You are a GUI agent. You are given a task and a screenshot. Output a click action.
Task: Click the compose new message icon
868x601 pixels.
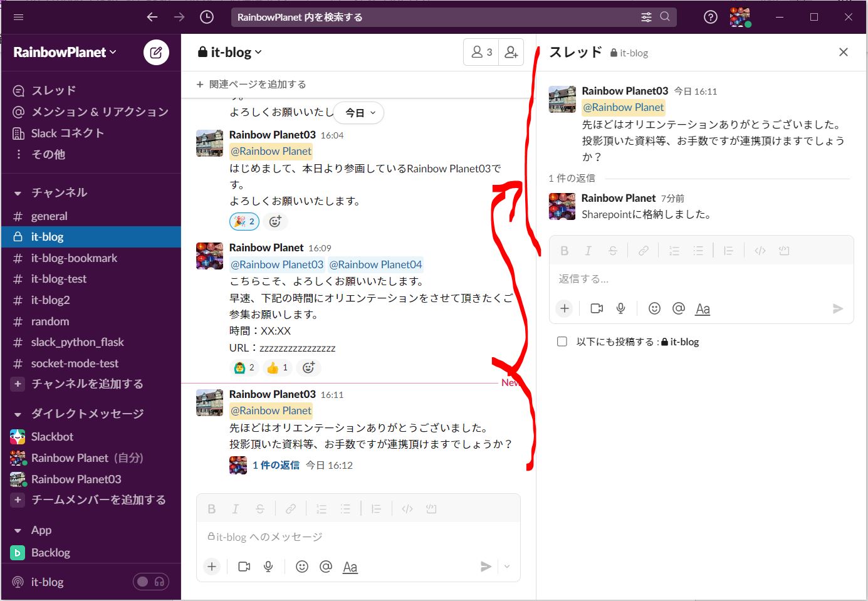pos(156,53)
